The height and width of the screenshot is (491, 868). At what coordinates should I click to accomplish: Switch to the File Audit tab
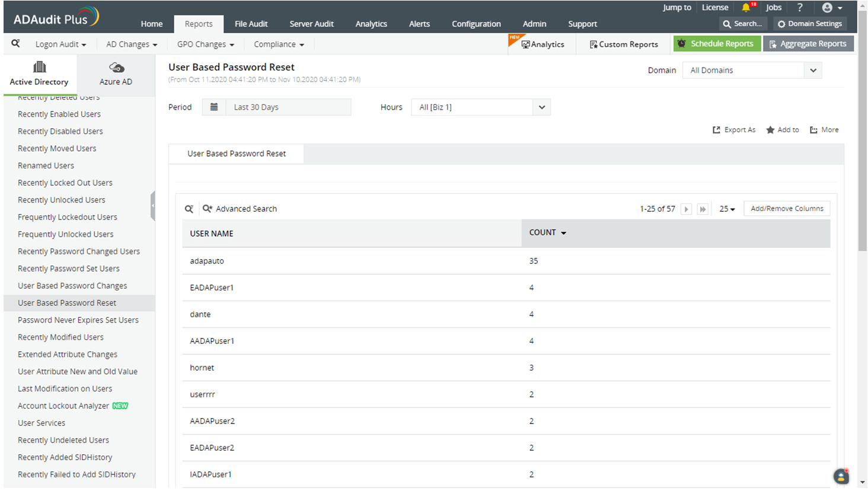tap(251, 24)
